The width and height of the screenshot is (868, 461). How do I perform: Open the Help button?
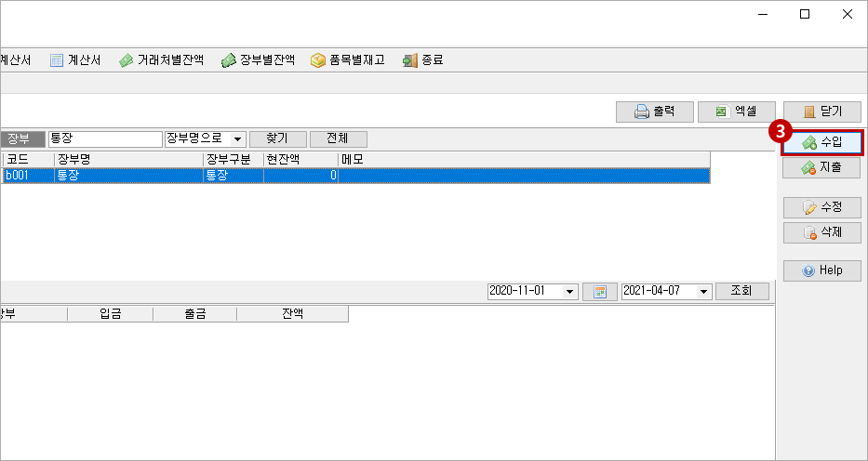[822, 270]
